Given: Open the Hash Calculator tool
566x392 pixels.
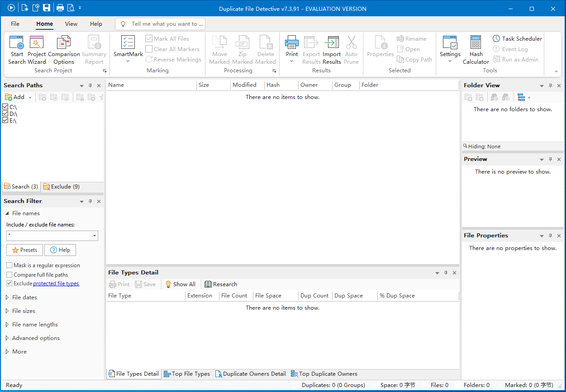Looking at the screenshot, I should [476, 50].
